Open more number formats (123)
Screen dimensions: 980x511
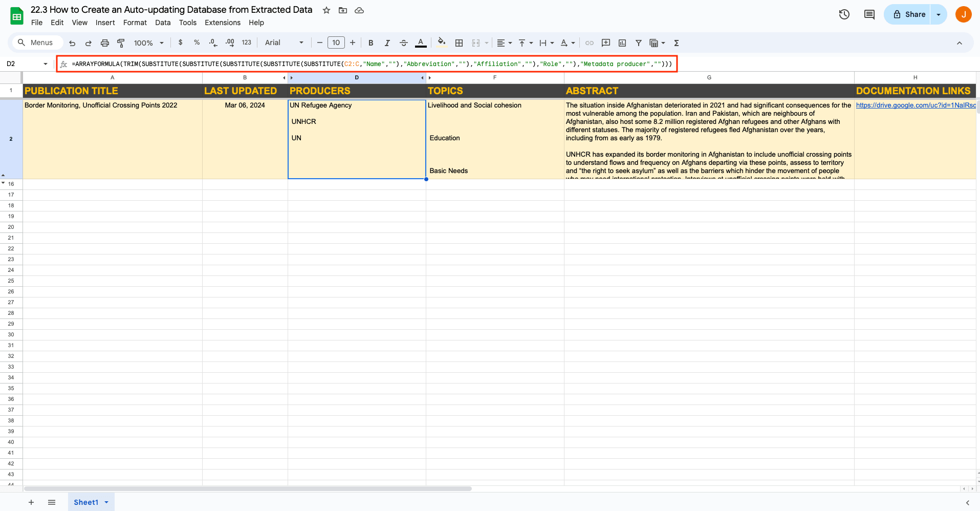coord(247,42)
